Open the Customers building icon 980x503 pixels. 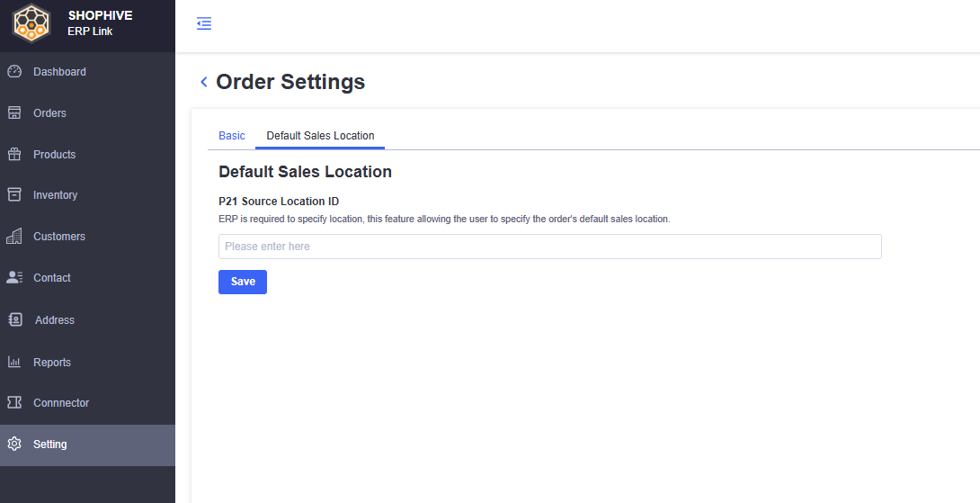point(14,236)
